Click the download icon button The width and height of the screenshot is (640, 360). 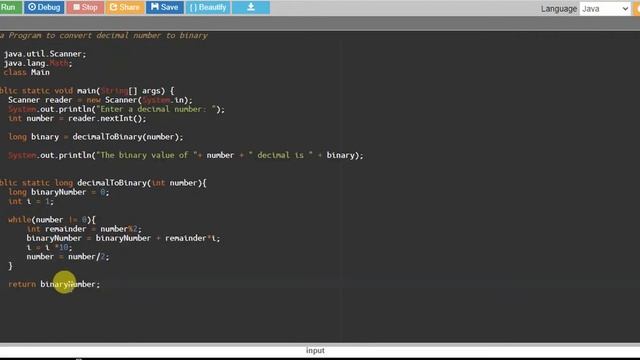point(251,7)
